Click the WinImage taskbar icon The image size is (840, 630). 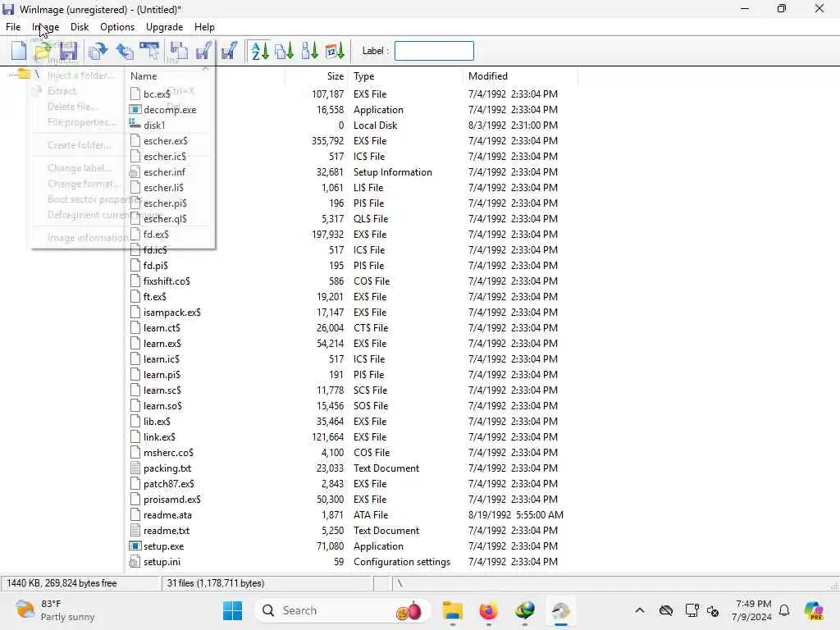coord(561,610)
